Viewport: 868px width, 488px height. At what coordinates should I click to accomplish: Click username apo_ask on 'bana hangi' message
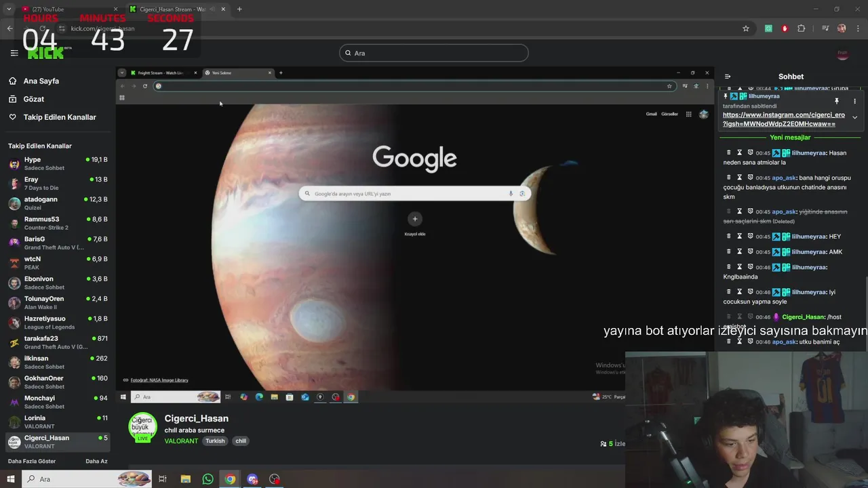pyautogui.click(x=783, y=178)
